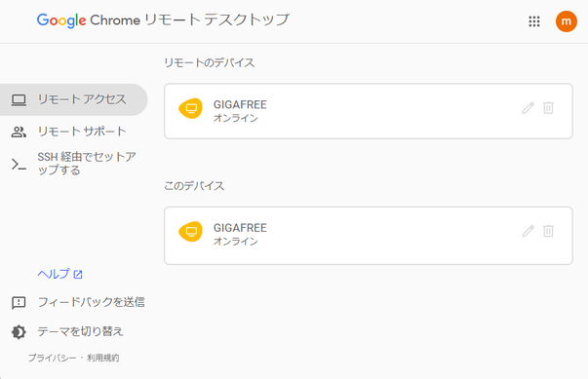The width and height of the screenshot is (588, 379).
Task: Toggle theme with テーマを切り替え
Action: click(x=80, y=331)
